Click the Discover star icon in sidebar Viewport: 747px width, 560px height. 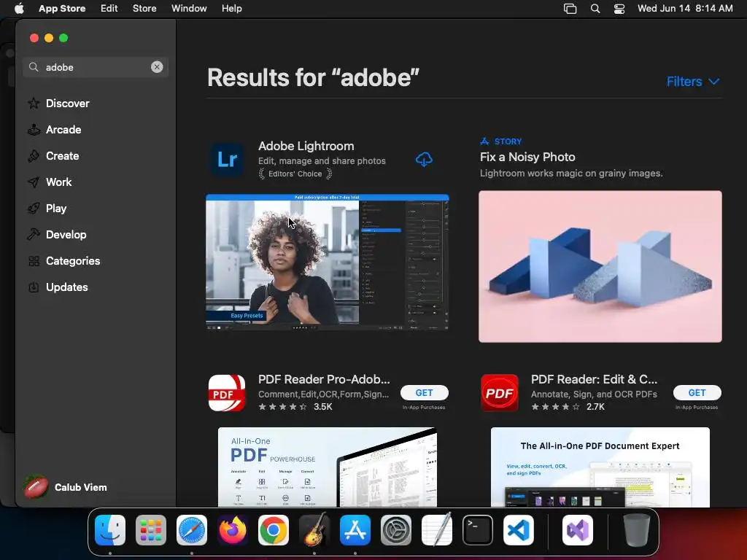(34, 104)
